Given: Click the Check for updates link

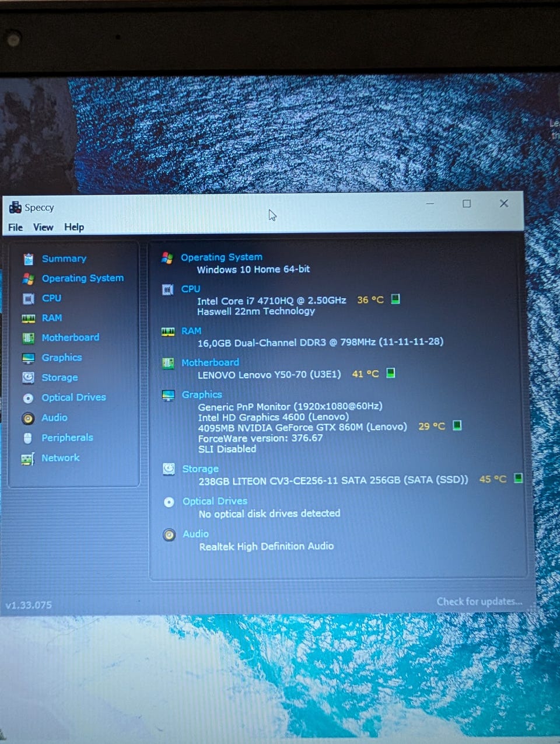Looking at the screenshot, I should tap(479, 601).
